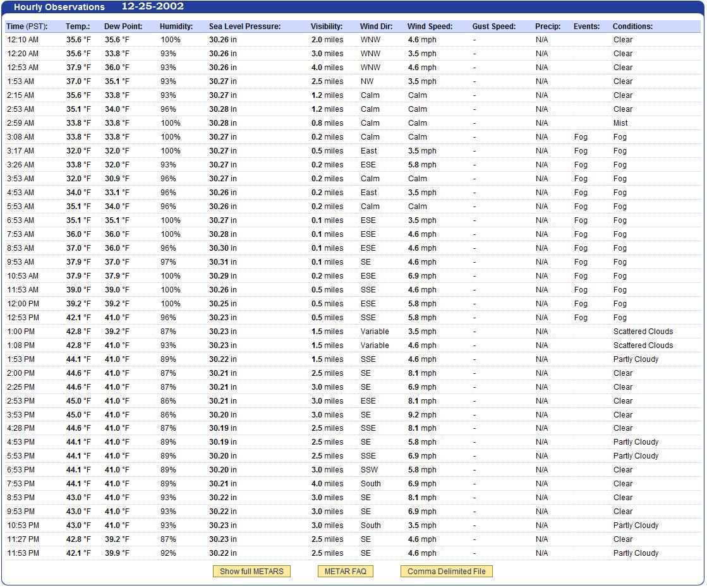The image size is (707, 588).
Task: Click East wind direction at 3:17 AM
Action: pyautogui.click(x=369, y=151)
